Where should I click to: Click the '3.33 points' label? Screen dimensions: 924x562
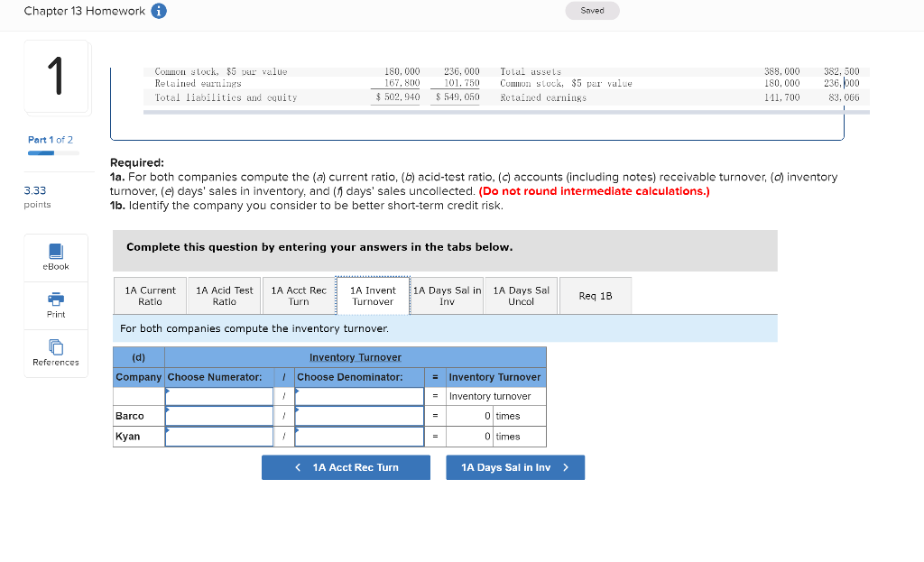[x=37, y=197]
